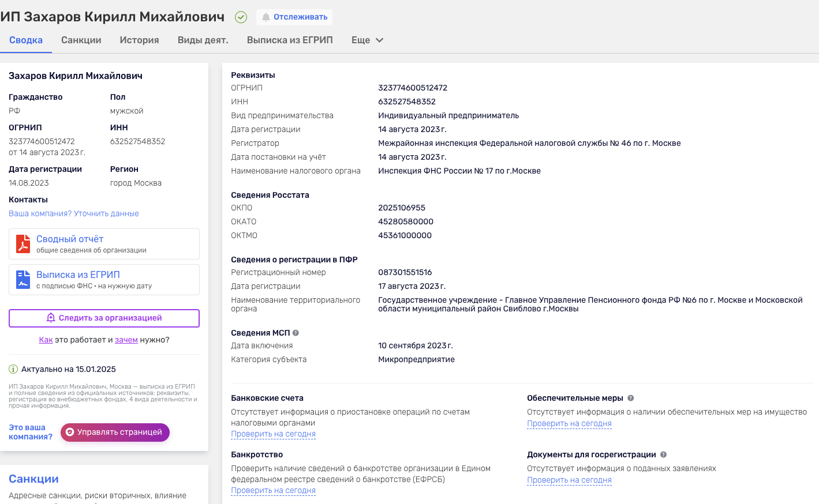Click ПФР registration number 087301551516
Viewport: 819px width, 504px height.
pyautogui.click(x=405, y=272)
